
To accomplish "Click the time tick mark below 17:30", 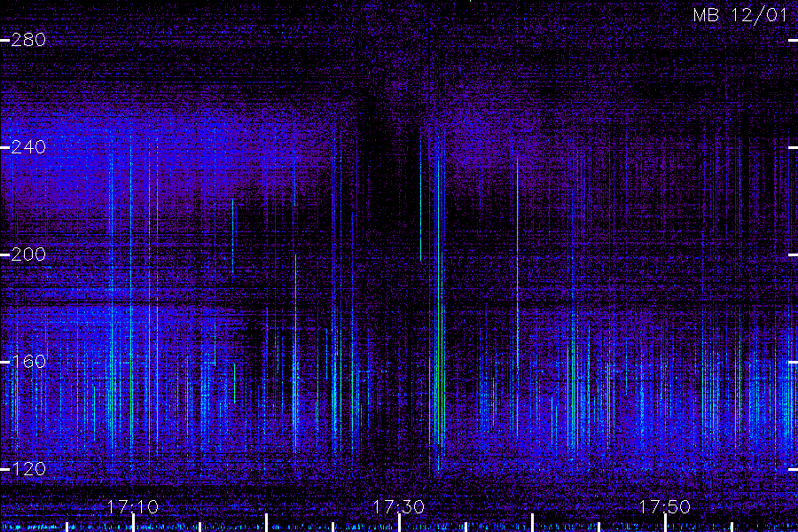I will tap(400, 523).
